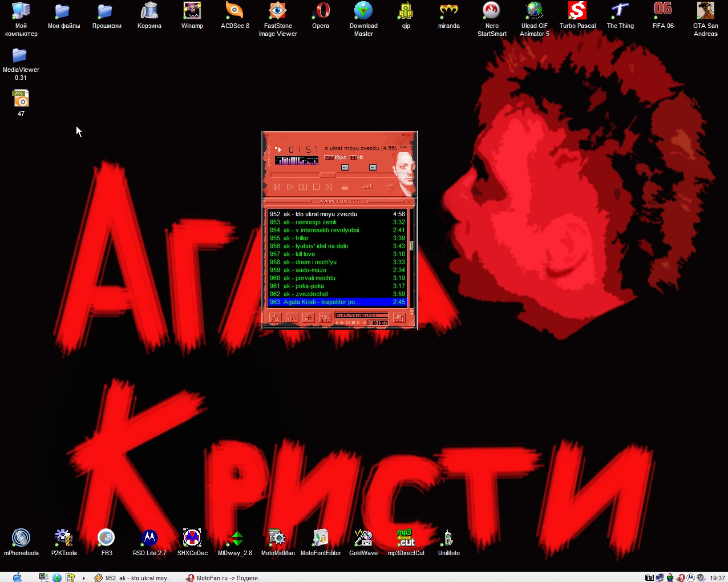Open the Opera browser desktop icon
Screen dimensions: 728x582
tap(321, 15)
